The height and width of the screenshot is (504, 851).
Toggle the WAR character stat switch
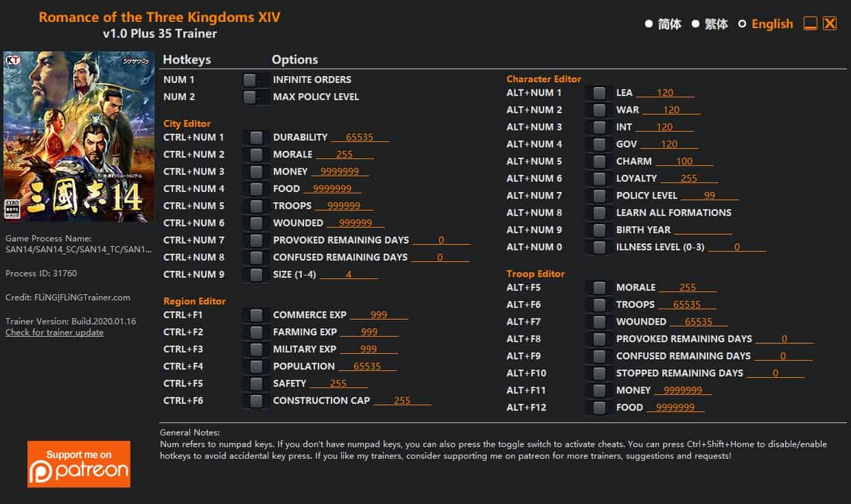[599, 110]
